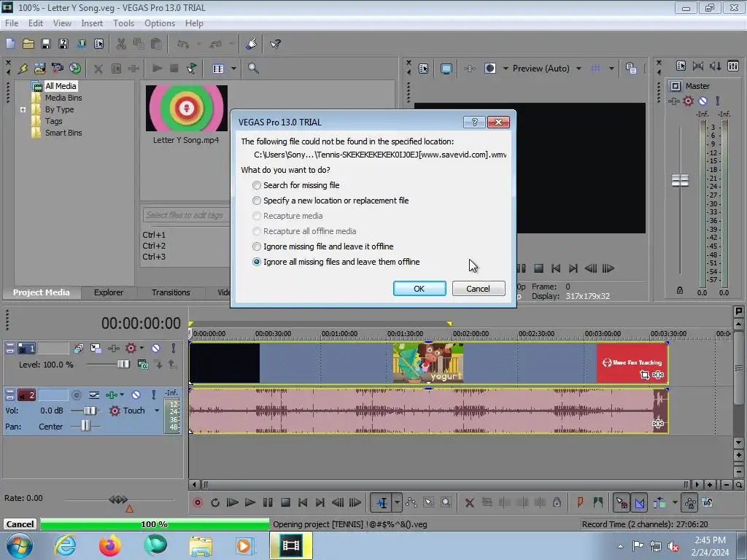The image size is (747, 560).
Task: Open the auto ripple dropdown arrow
Action: click(x=675, y=502)
